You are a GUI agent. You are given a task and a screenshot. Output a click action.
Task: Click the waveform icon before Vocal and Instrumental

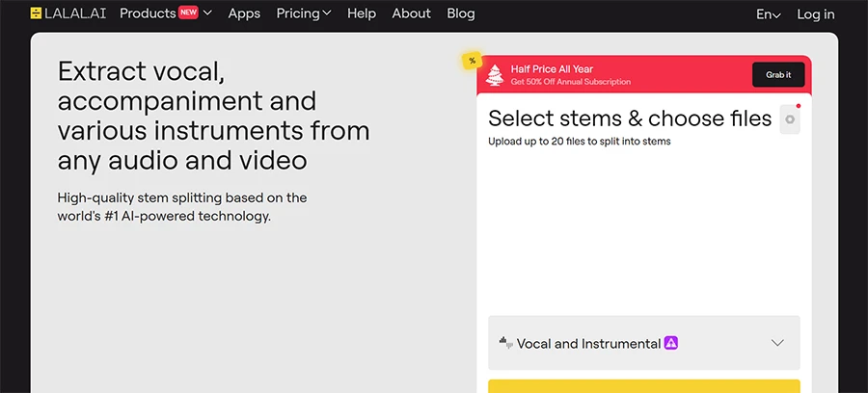point(505,343)
